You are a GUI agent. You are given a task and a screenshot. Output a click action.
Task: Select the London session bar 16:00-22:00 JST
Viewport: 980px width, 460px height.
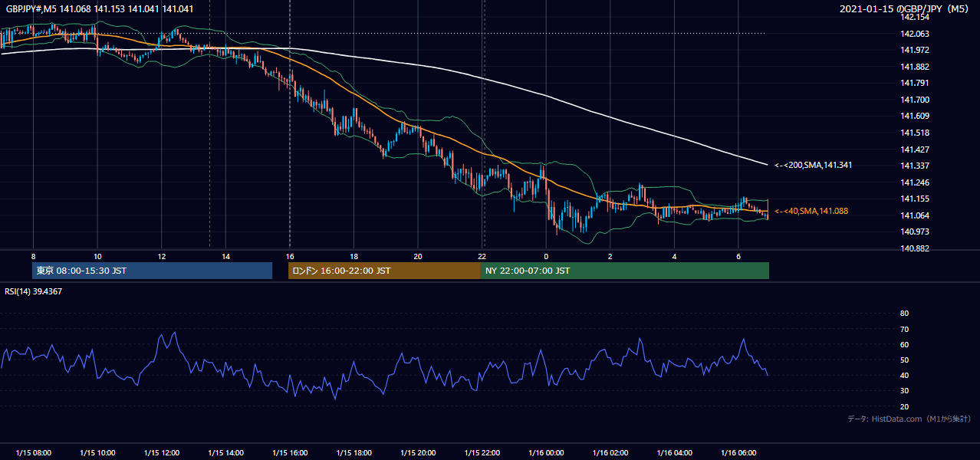384,271
